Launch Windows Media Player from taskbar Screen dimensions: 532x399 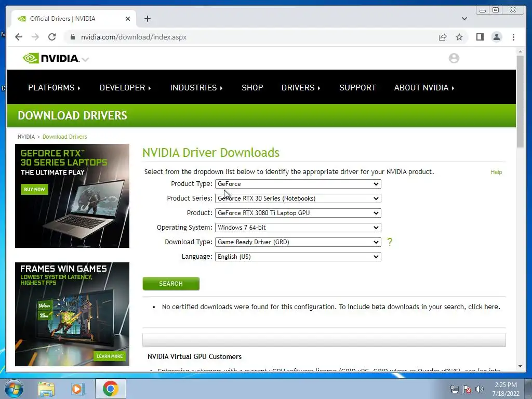coord(77,389)
